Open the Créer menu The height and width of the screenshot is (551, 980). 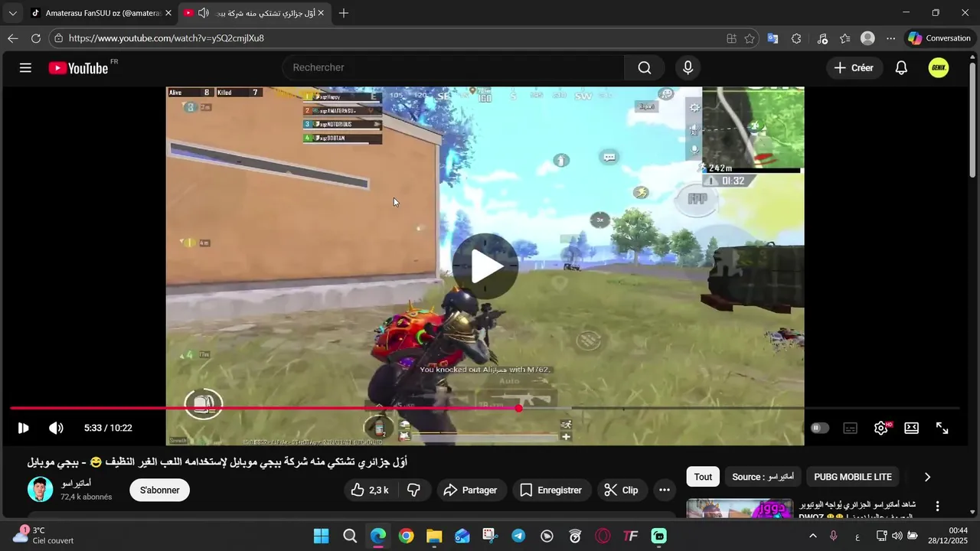(x=854, y=67)
